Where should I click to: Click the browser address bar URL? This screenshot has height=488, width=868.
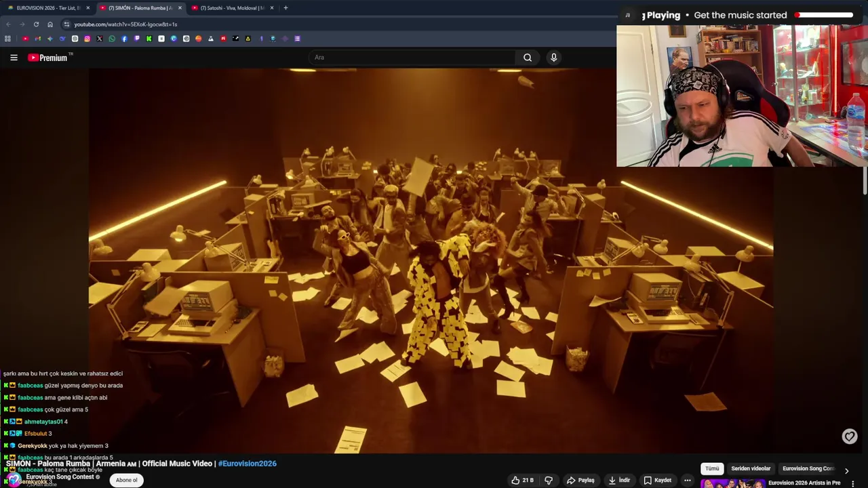point(125,24)
